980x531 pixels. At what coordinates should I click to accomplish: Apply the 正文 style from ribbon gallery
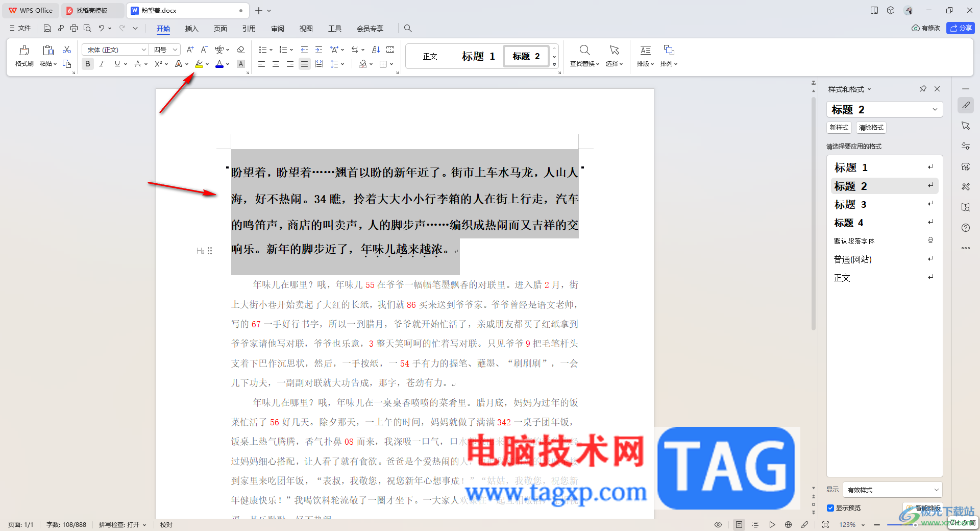tap(430, 56)
